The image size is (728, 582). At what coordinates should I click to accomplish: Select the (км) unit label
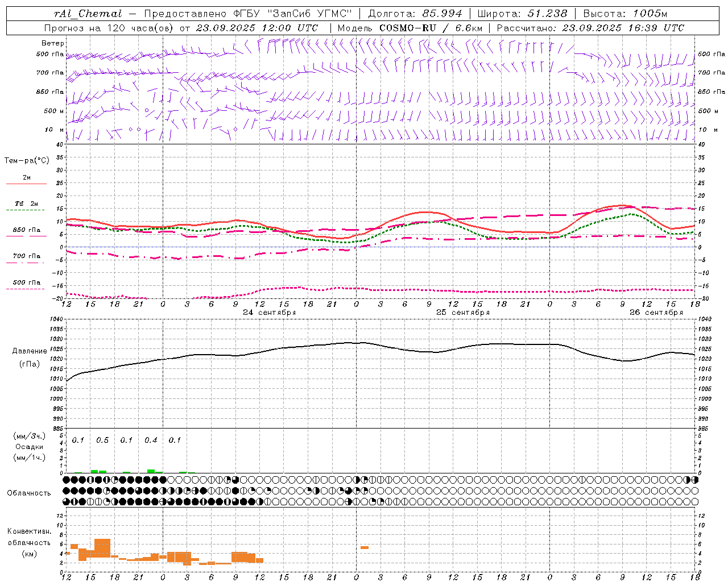[x=29, y=554]
